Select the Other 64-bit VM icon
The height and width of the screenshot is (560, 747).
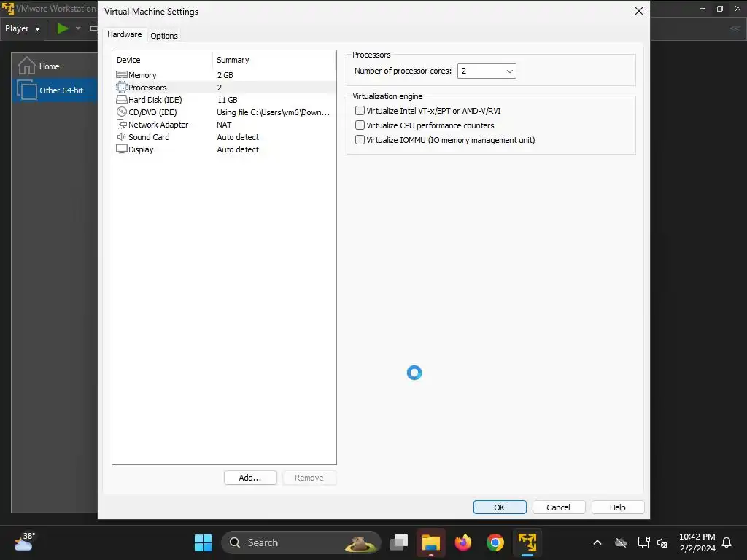[x=27, y=90]
